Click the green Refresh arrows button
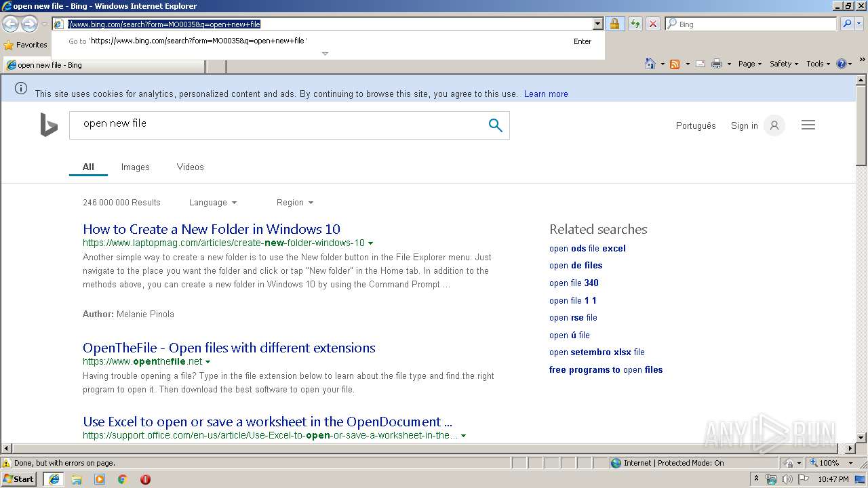Screen dimensions: 868x488 (x=635, y=24)
